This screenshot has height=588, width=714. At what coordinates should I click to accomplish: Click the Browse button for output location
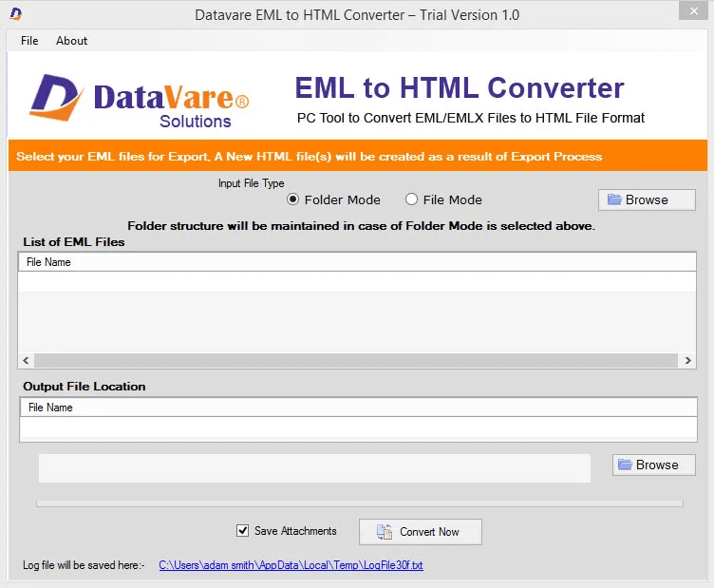click(x=653, y=465)
